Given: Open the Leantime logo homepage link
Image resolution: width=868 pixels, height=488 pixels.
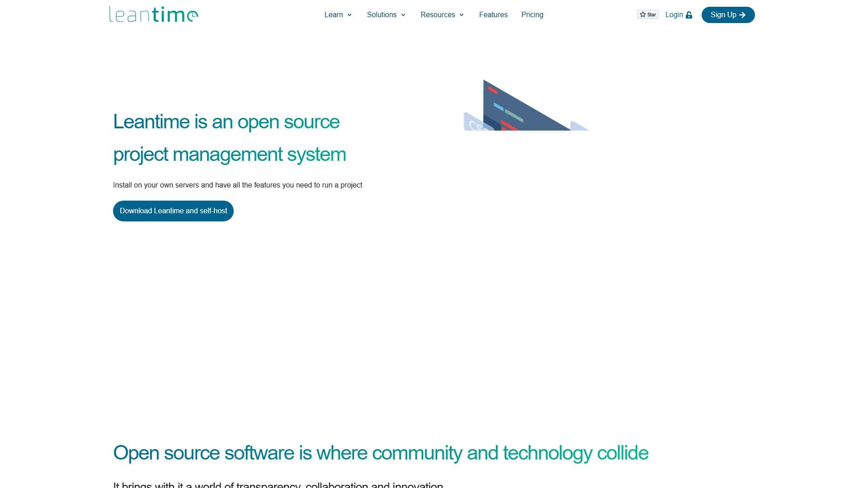Looking at the screenshot, I should (154, 14).
